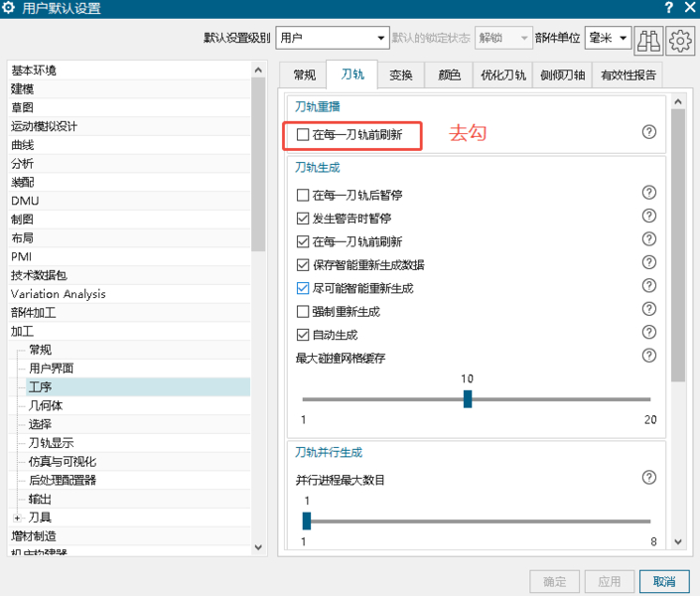This screenshot has height=596, width=700.
Task: Click the 确定 button
Action: (554, 581)
